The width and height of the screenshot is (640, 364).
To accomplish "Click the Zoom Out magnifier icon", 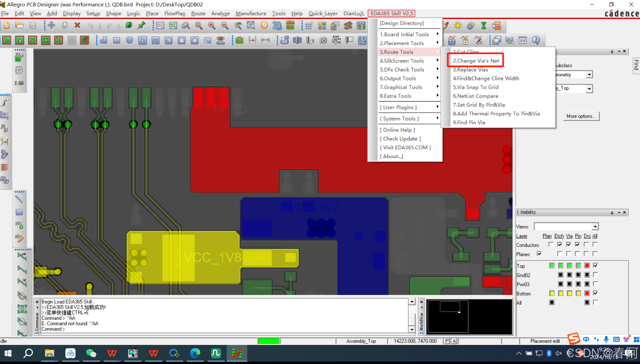I will point(225,25).
